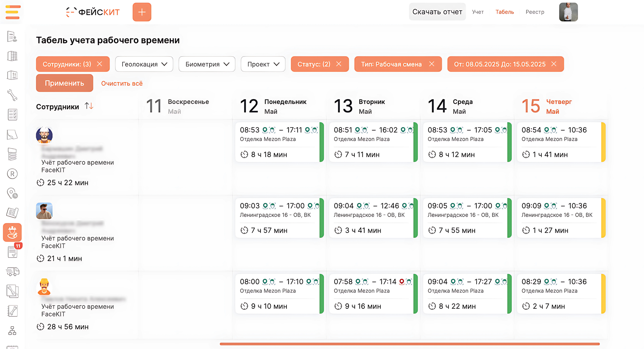
Task: Remove the Статус (2) filter
Action: pyautogui.click(x=339, y=64)
